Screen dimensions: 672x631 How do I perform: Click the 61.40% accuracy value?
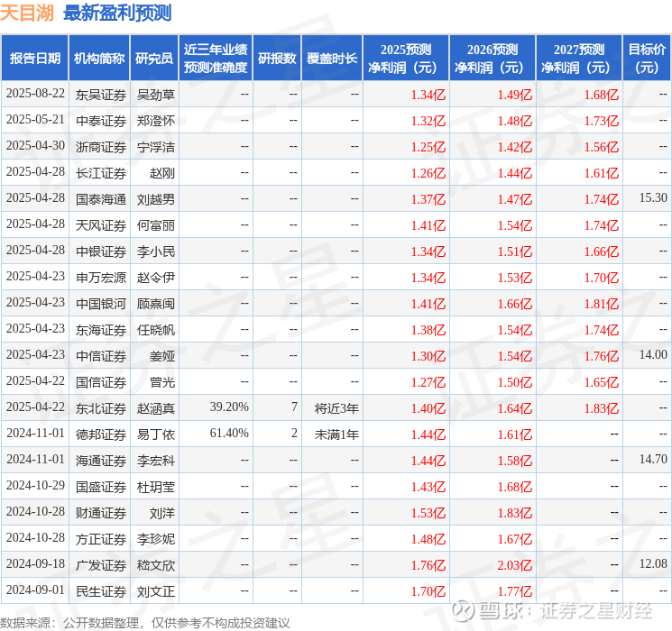(229, 433)
